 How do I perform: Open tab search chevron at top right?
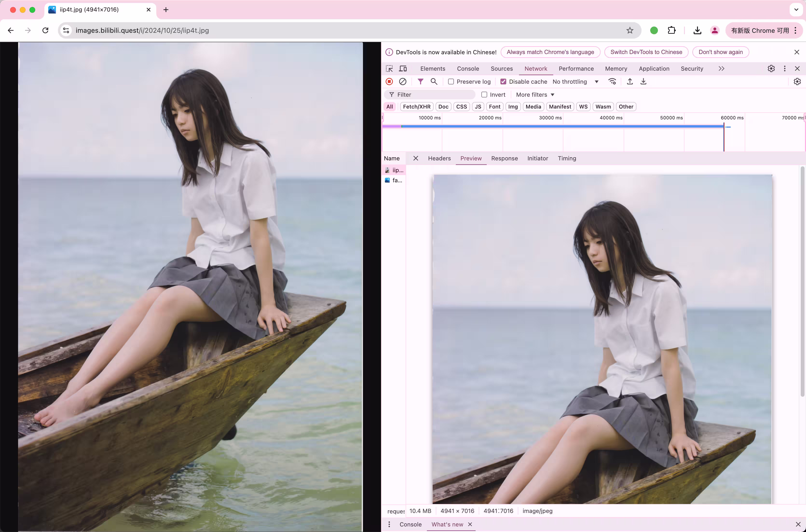[796, 10]
